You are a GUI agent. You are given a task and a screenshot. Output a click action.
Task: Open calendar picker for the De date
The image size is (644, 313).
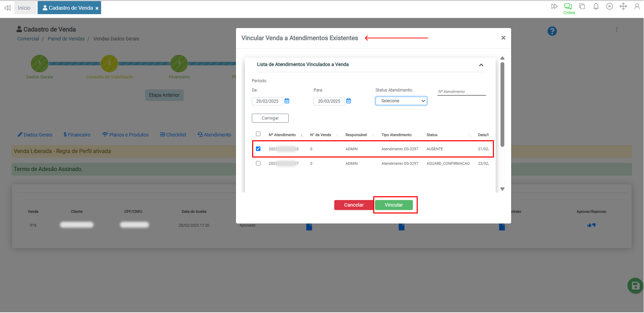pyautogui.click(x=287, y=101)
